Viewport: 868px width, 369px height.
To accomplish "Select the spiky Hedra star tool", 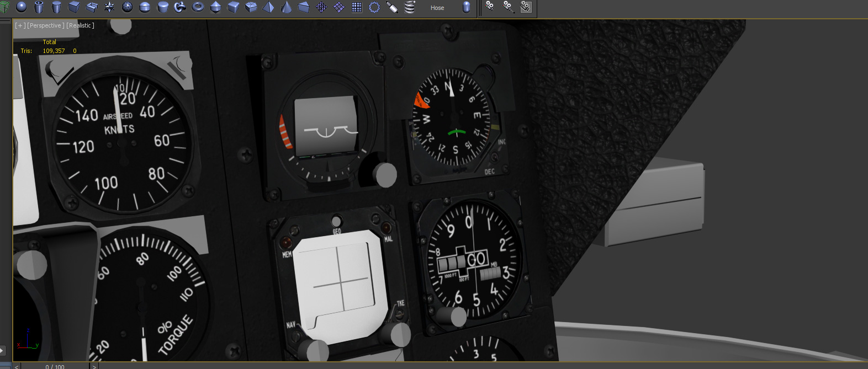I will point(109,7).
